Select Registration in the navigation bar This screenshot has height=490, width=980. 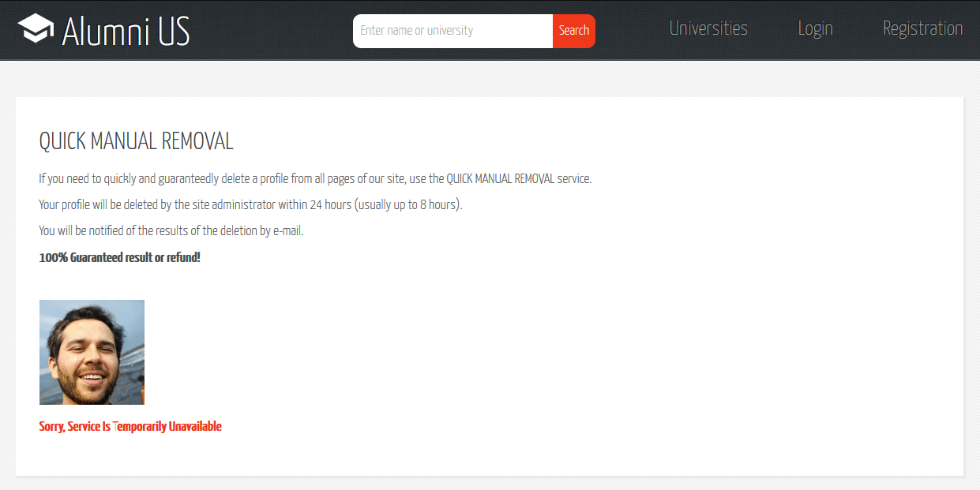(922, 28)
